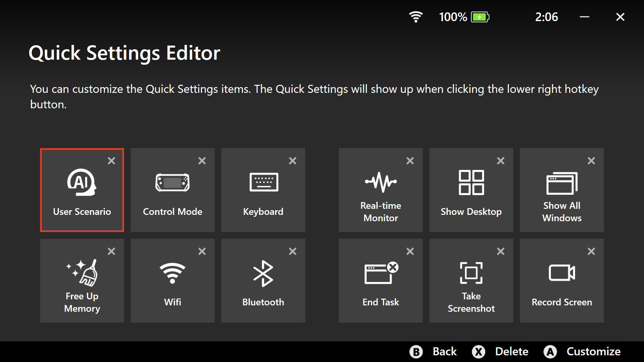
Task: Select the User Scenario AI tile
Action: (x=82, y=190)
